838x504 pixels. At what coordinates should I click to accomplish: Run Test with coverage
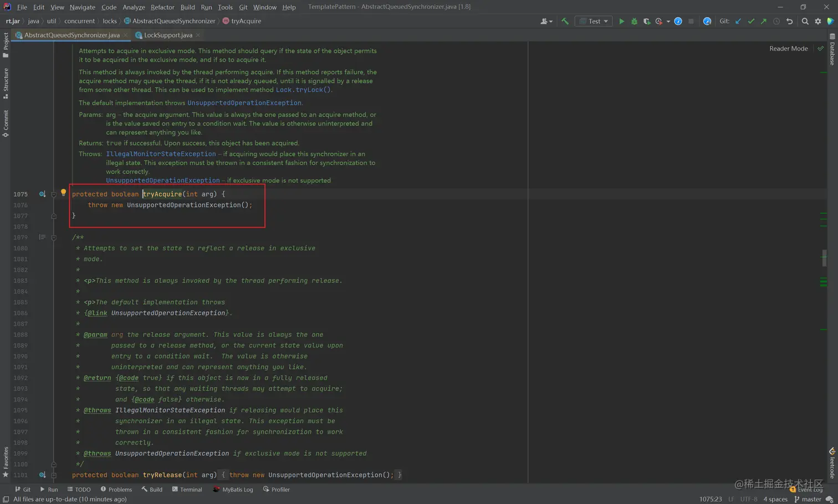click(x=646, y=21)
